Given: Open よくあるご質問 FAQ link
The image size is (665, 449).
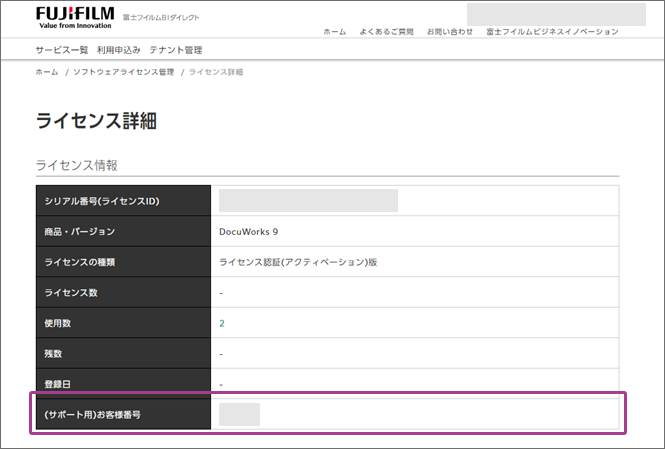Looking at the screenshot, I should coord(386,32).
